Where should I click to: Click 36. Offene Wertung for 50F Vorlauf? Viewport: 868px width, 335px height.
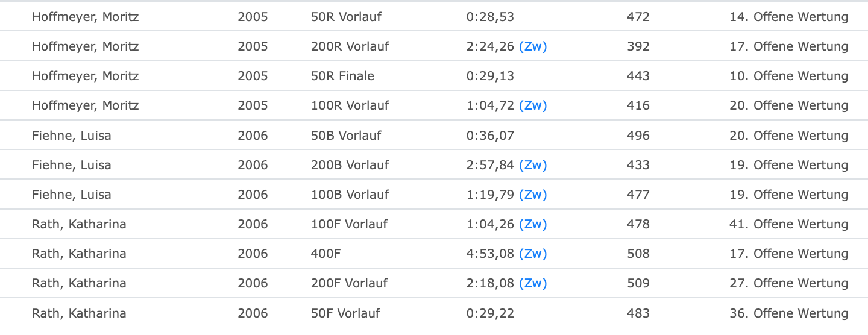(x=789, y=313)
